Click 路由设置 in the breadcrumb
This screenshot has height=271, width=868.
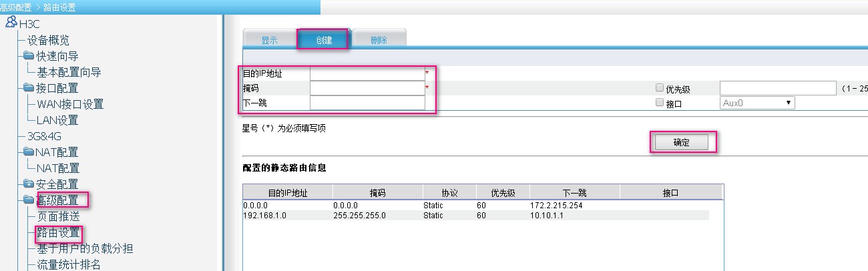pyautogui.click(x=59, y=7)
